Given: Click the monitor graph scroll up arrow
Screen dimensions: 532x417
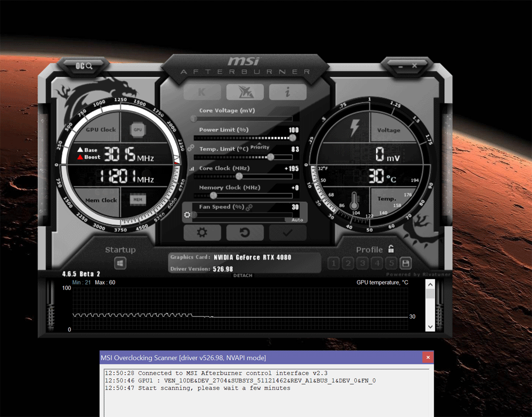Looking at the screenshot, I should 430,285.
